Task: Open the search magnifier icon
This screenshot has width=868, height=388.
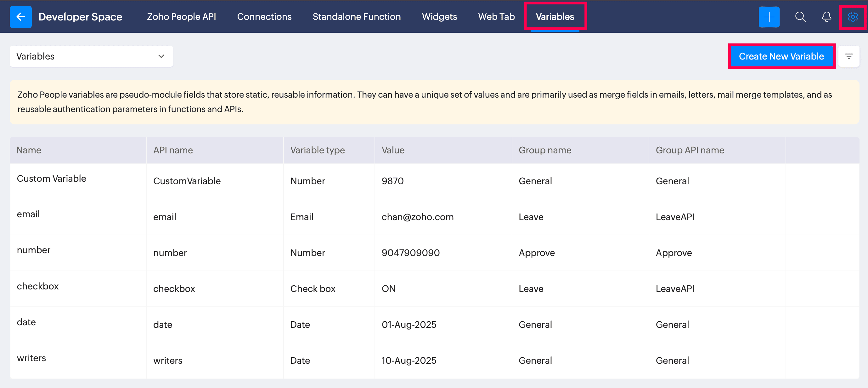Action: [x=800, y=17]
